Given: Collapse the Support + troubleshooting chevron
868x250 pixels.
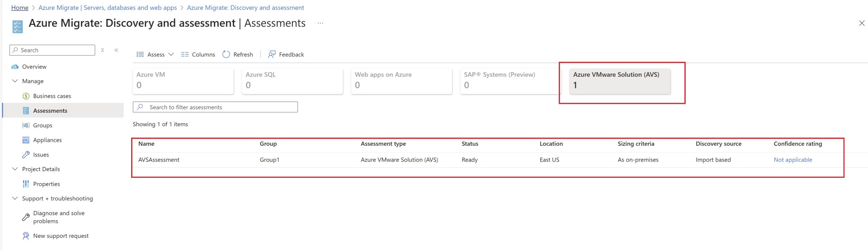Looking at the screenshot, I should click(x=15, y=199).
